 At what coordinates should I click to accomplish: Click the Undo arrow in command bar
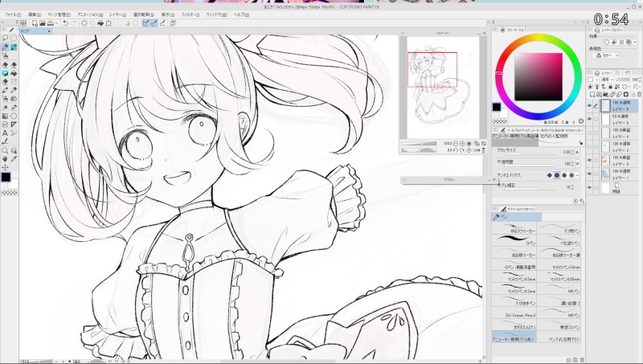pyautogui.click(x=66, y=23)
